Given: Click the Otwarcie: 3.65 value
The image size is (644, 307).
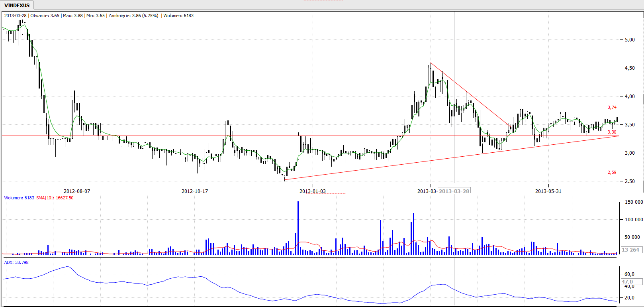Looking at the screenshot, I should pos(45,16).
